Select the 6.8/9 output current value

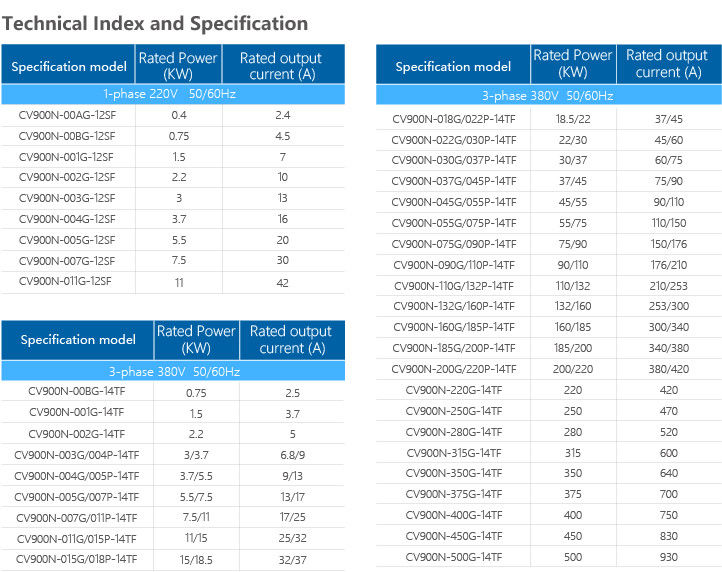[x=292, y=454]
